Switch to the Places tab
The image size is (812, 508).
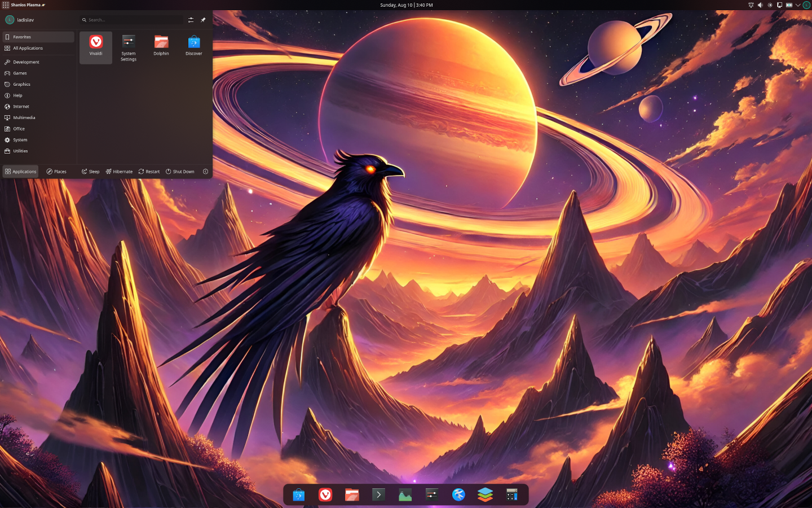56,172
